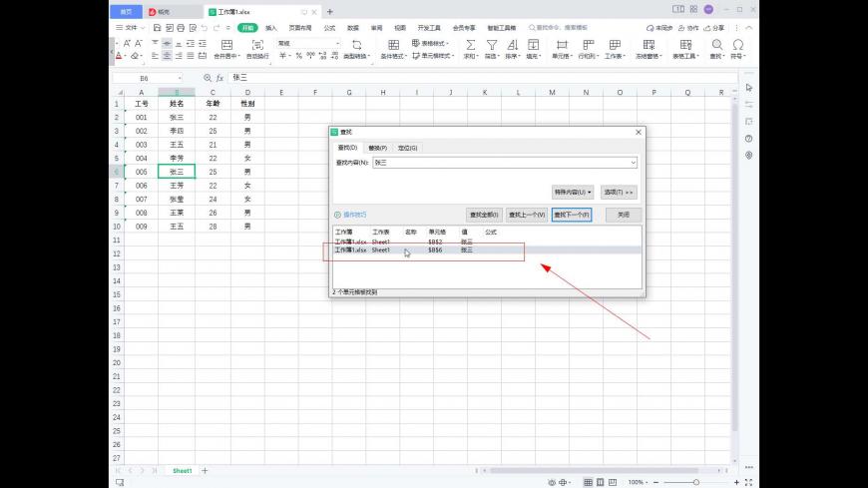Open the Symbol (符号) omega icon
The width and height of the screenshot is (868, 488).
tap(738, 45)
